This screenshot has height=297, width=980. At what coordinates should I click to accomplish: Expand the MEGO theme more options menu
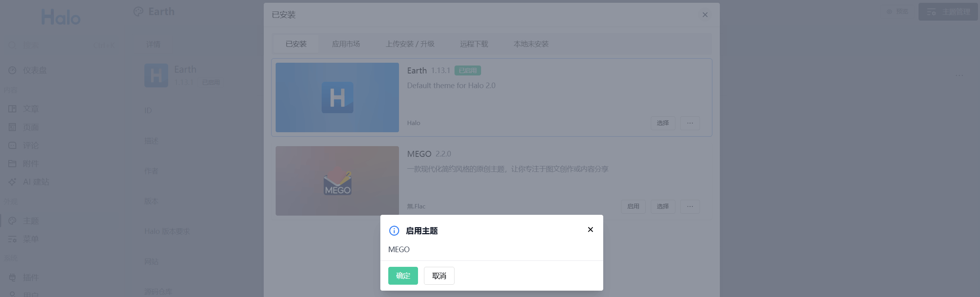(690, 206)
